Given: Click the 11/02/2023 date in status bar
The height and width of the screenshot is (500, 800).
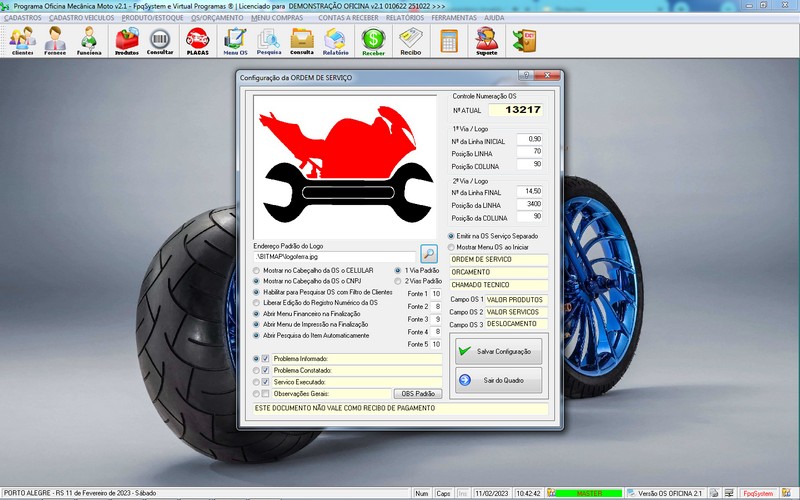Looking at the screenshot, I should pyautogui.click(x=492, y=493).
